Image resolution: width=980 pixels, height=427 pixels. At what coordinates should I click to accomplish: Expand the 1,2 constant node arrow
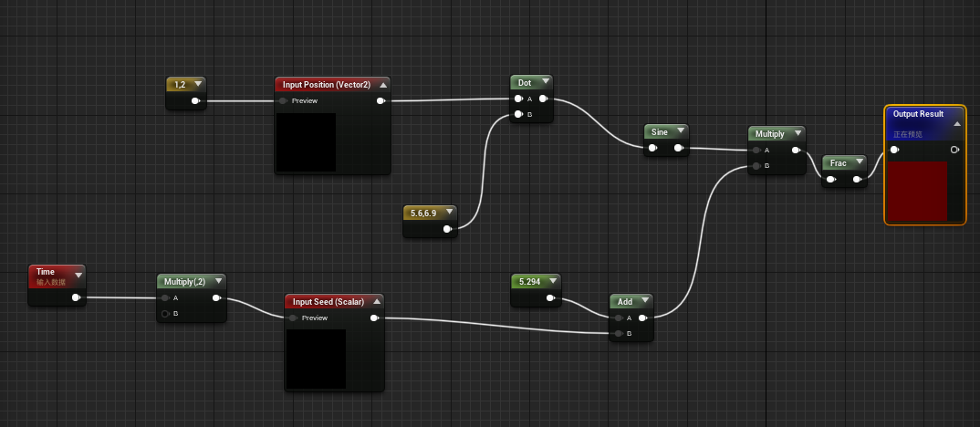tap(198, 84)
